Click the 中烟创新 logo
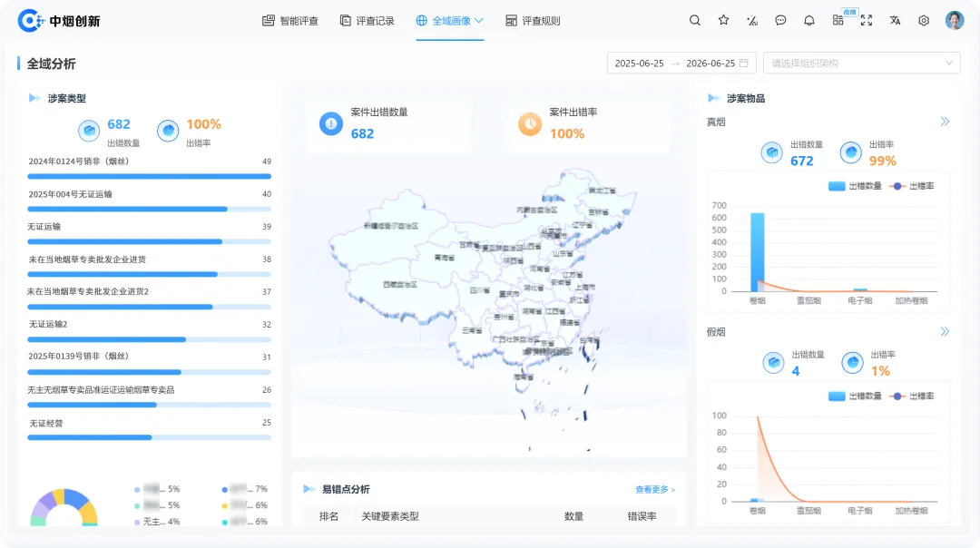Viewport: 980px width, 548px height. pyautogui.click(x=59, y=21)
